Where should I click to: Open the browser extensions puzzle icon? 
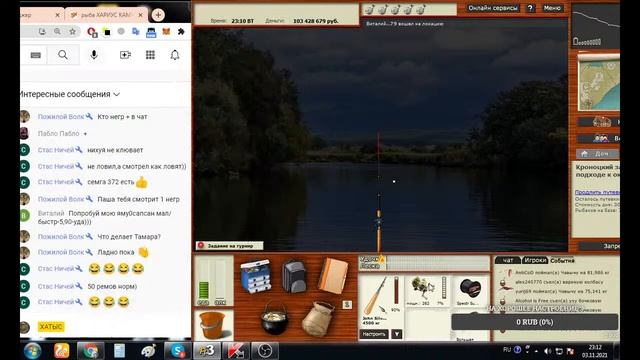[x=181, y=31]
